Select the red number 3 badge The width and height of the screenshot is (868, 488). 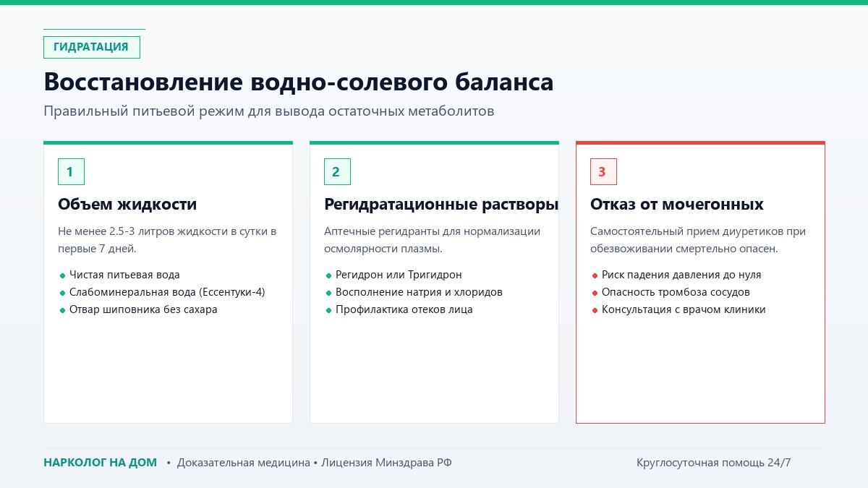(603, 171)
